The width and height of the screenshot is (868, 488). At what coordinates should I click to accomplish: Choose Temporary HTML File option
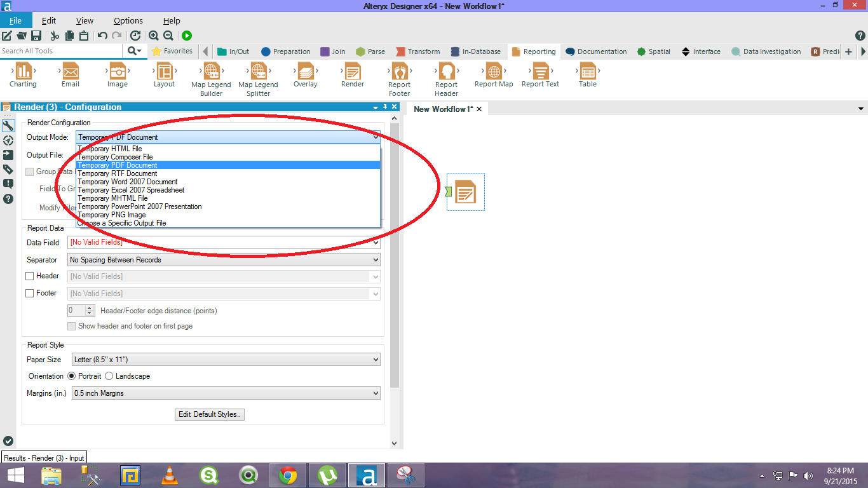228,149
